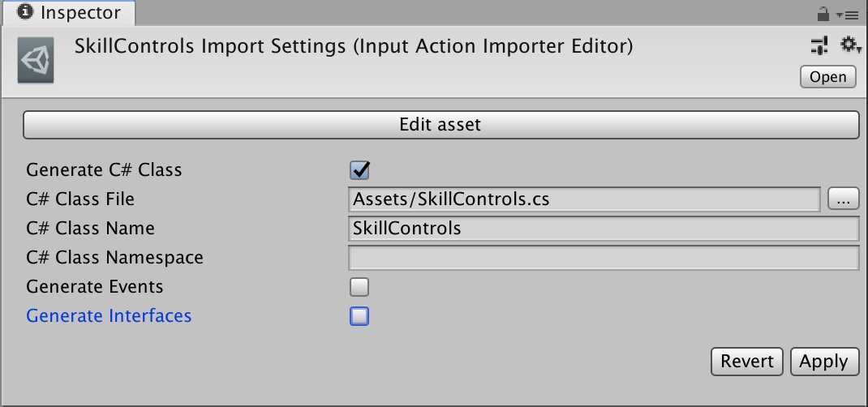Click the info icon on Inspector tab

tap(25, 12)
